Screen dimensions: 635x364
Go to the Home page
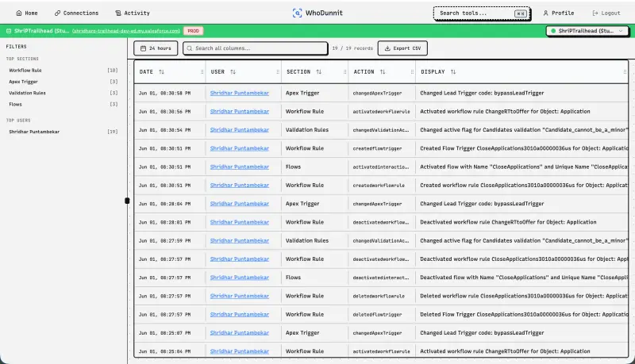(27, 13)
